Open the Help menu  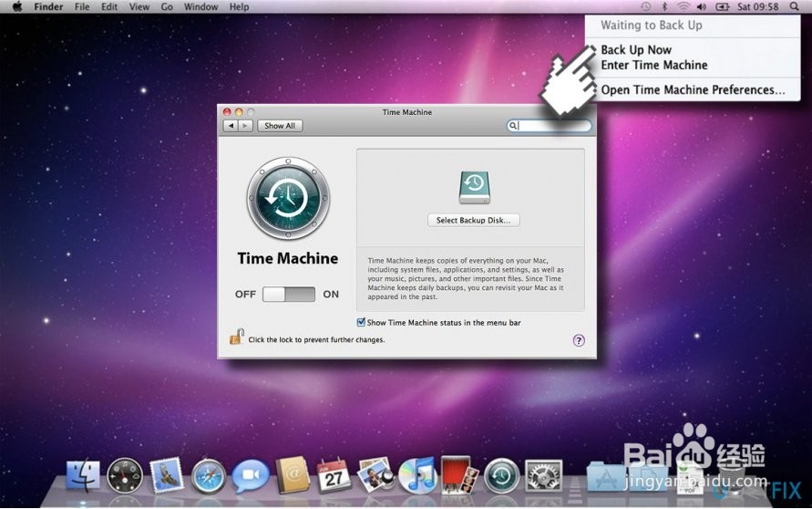(x=239, y=6)
